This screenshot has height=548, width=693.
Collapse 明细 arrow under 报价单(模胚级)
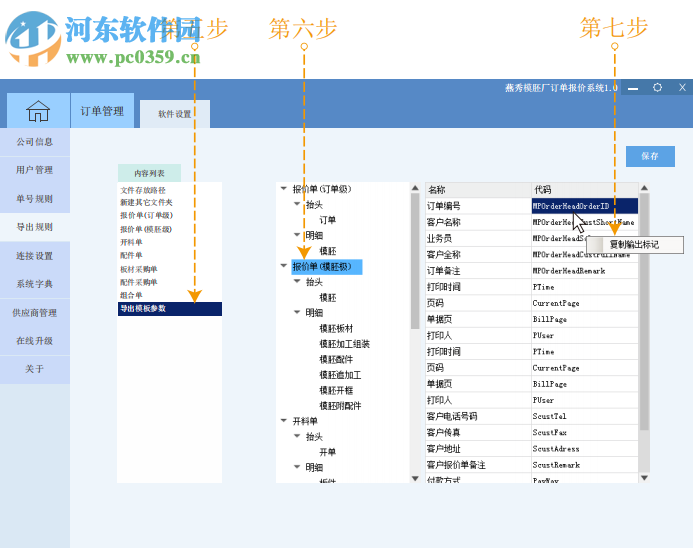pyautogui.click(x=297, y=312)
